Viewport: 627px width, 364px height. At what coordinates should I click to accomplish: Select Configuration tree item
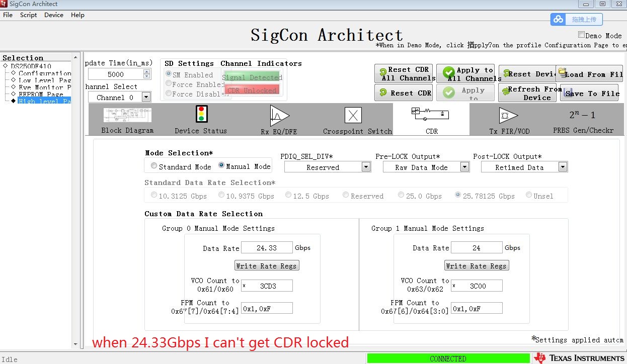(45, 73)
